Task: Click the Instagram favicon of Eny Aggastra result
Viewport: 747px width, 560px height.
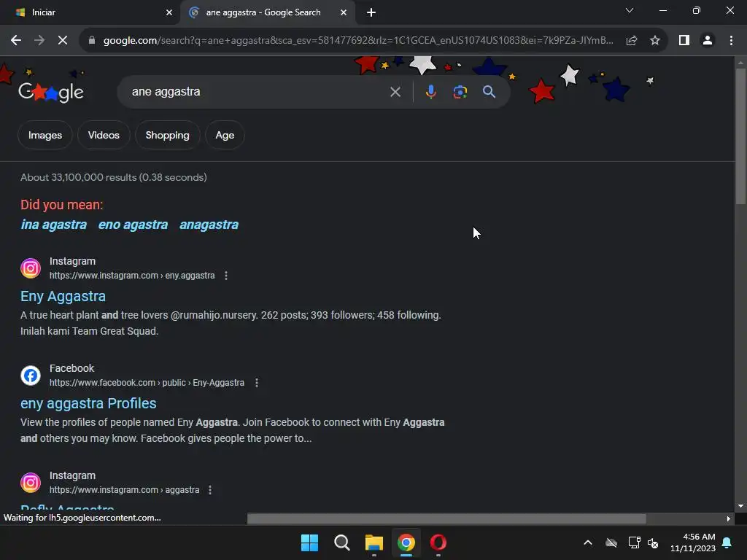Action: pyautogui.click(x=31, y=268)
